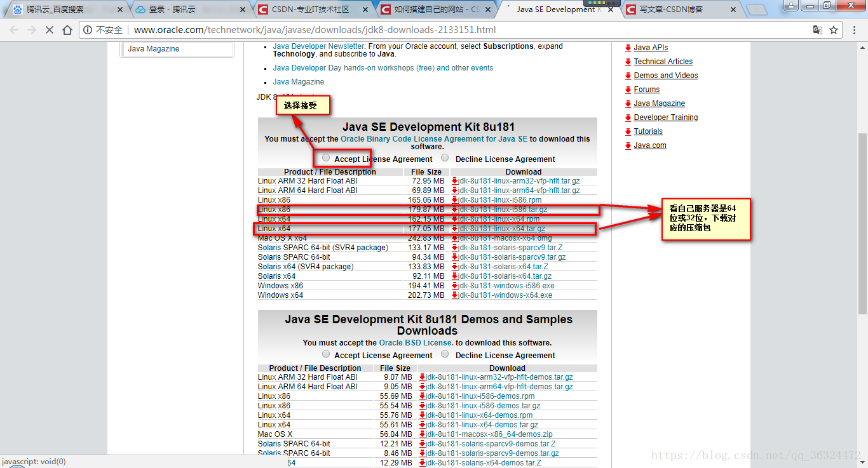
Task: Open Java Magazine link in left sidebar
Action: 154,49
